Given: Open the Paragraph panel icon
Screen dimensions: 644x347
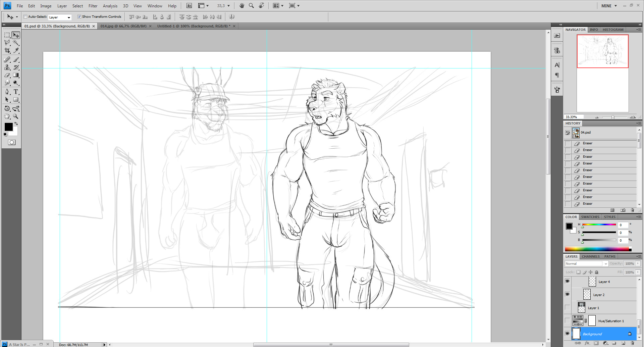Looking at the screenshot, I should pyautogui.click(x=557, y=75).
